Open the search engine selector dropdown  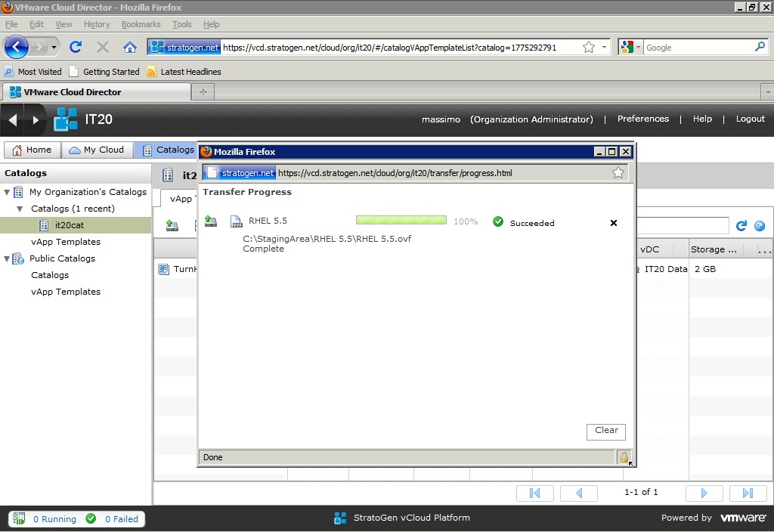[x=631, y=48]
